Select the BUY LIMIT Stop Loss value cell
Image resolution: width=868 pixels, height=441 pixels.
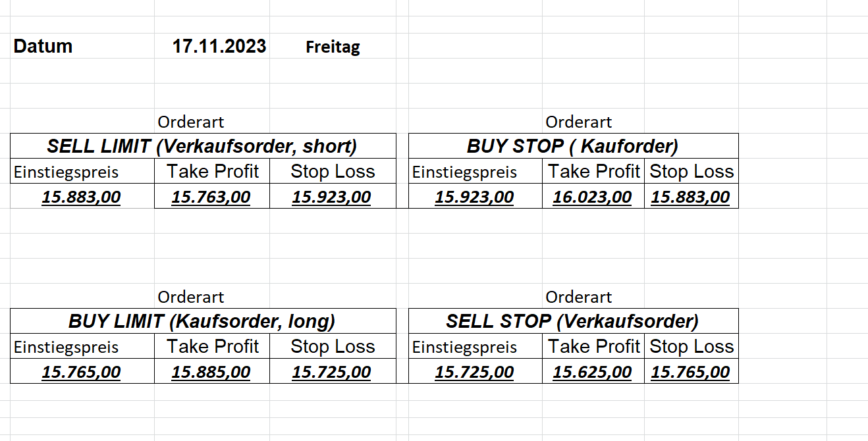[x=332, y=372]
